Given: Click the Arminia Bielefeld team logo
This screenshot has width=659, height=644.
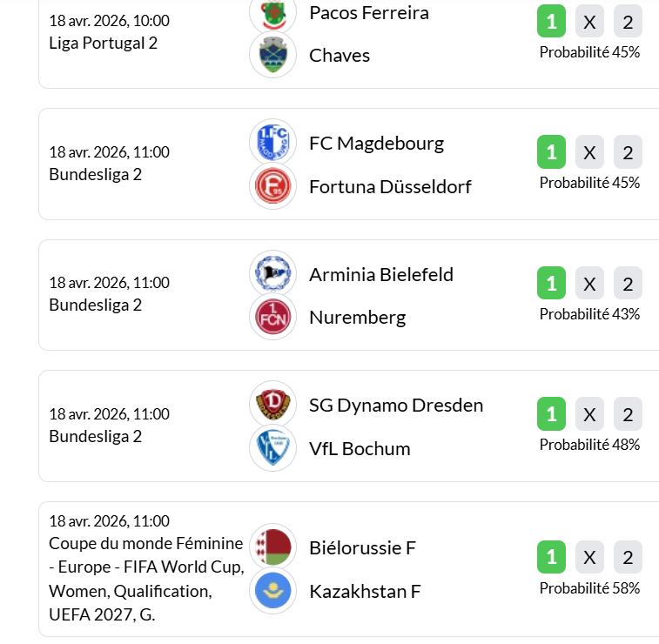Looking at the screenshot, I should [x=272, y=273].
